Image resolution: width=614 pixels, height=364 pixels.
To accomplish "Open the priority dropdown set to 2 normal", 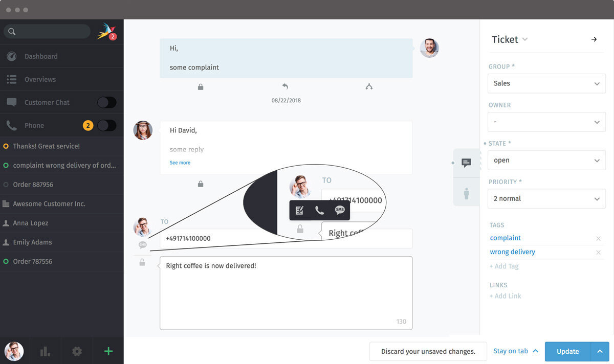I will 546,198.
